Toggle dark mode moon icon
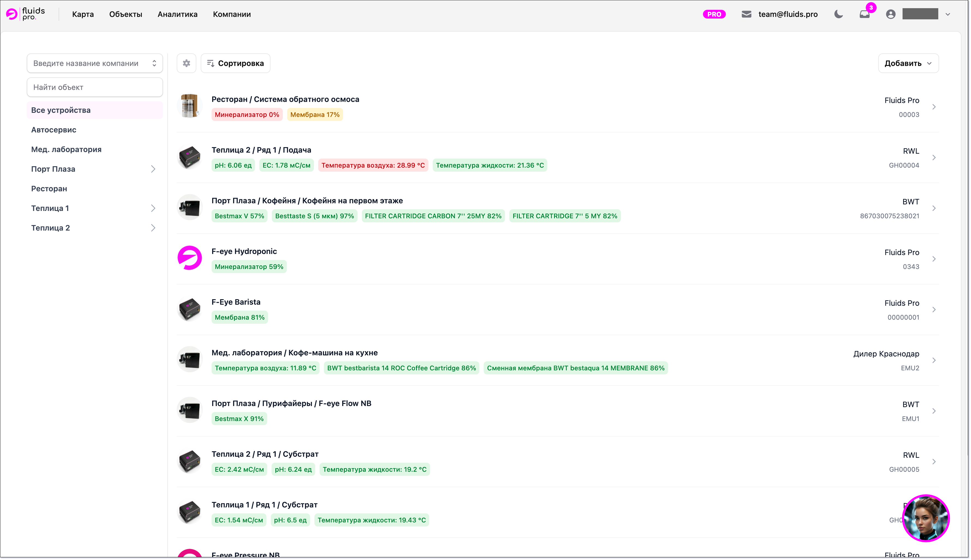 [x=838, y=14]
